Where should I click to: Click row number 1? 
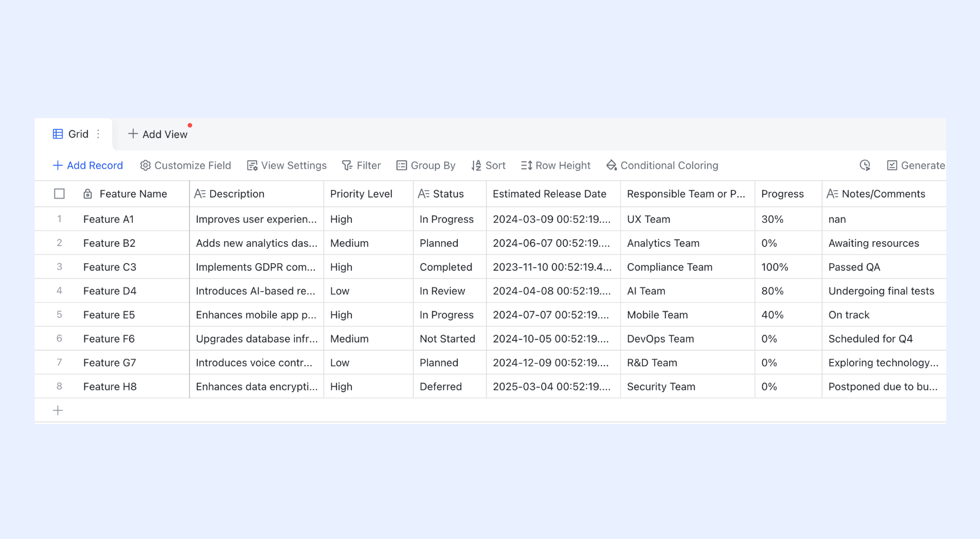point(59,219)
